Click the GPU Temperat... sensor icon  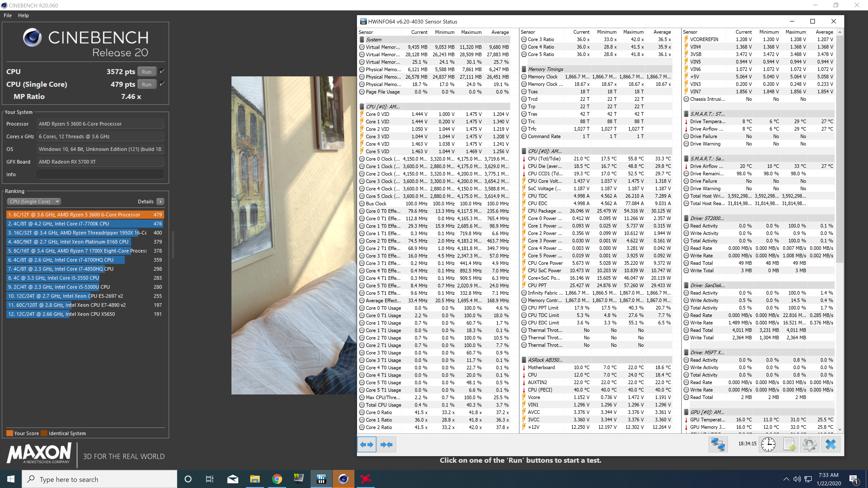click(x=686, y=420)
